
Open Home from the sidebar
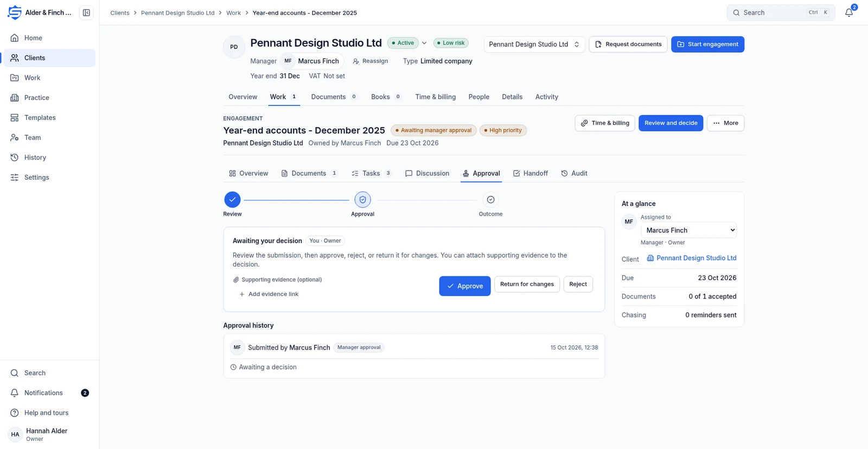tap(49, 38)
